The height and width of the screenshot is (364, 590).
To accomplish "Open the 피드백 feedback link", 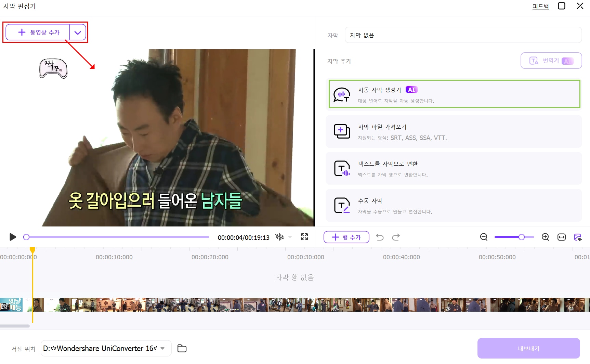I will point(540,6).
